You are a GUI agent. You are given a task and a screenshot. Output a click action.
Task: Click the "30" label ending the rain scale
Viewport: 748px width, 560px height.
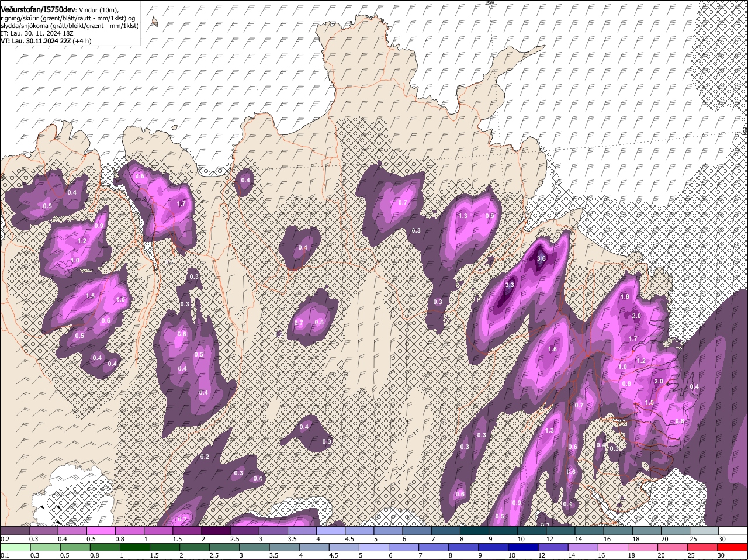click(x=721, y=555)
